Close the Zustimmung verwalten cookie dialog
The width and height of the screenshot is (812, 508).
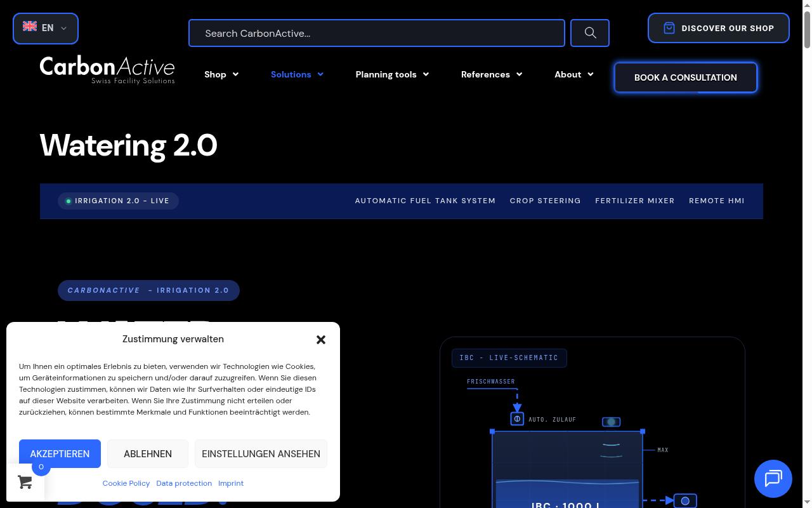click(321, 340)
